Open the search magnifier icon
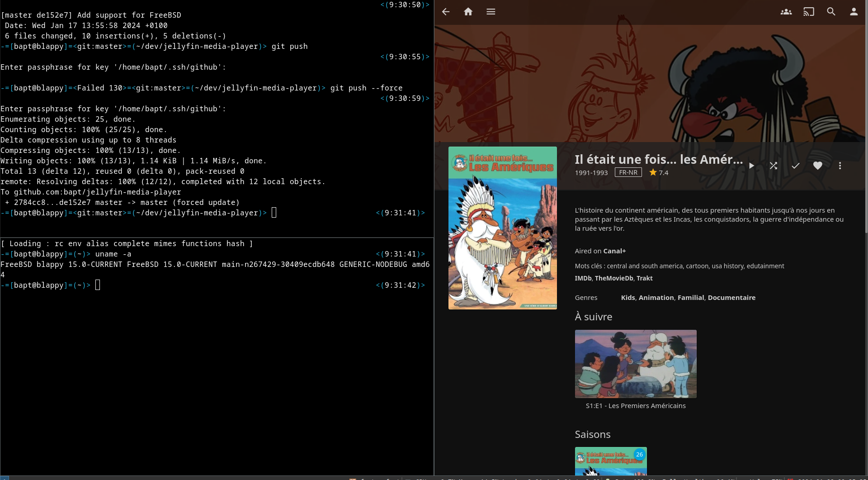Screen dimensions: 868x480 tap(831, 12)
